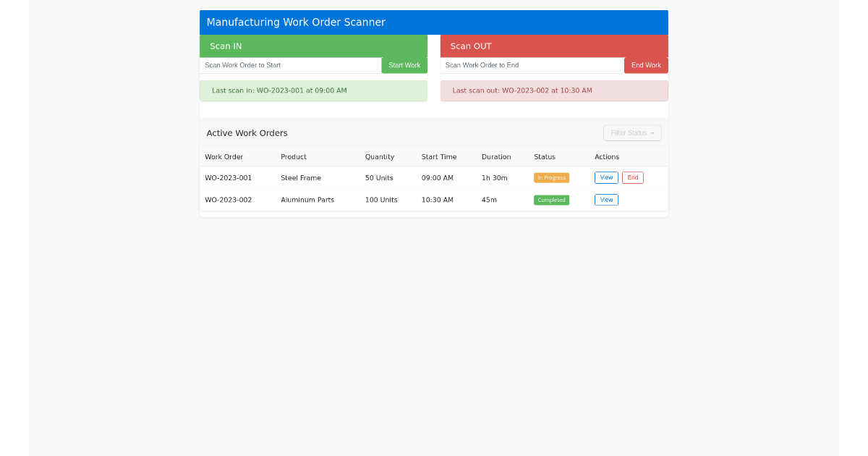Click the Active Work Orders title
The image size is (868, 456).
pos(247,132)
